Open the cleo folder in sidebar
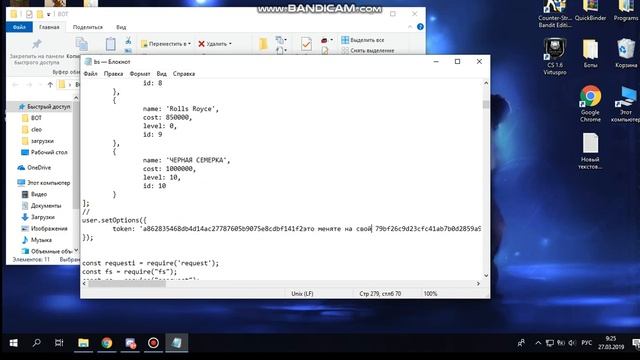Viewport: 640px width, 360px height. (31, 129)
